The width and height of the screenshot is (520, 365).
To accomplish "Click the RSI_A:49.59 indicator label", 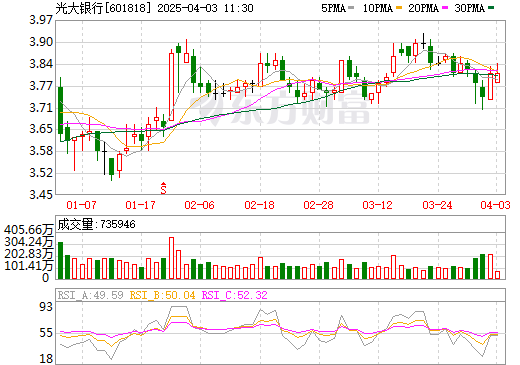I will [x=90, y=295].
